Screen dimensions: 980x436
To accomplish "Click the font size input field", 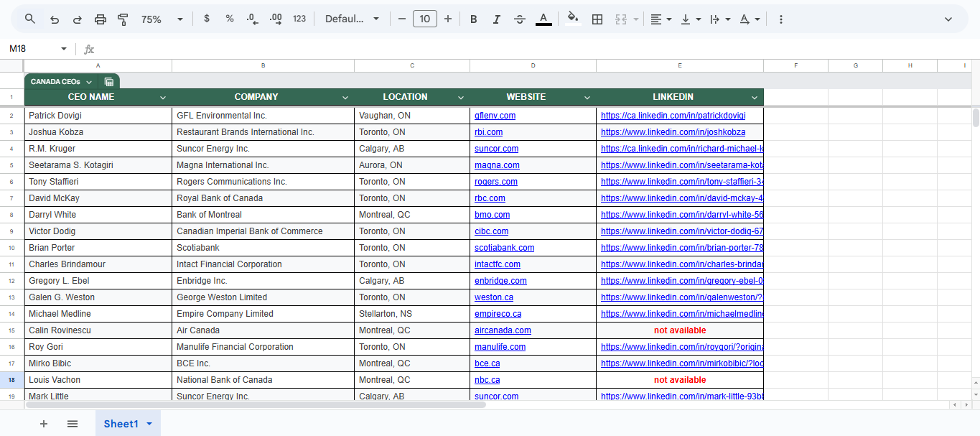I will [x=425, y=19].
